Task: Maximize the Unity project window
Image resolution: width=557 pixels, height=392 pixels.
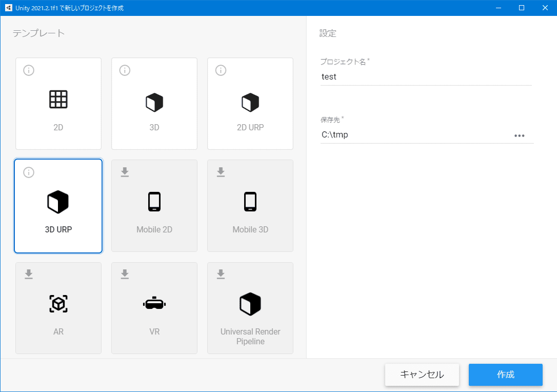Action: click(x=522, y=8)
